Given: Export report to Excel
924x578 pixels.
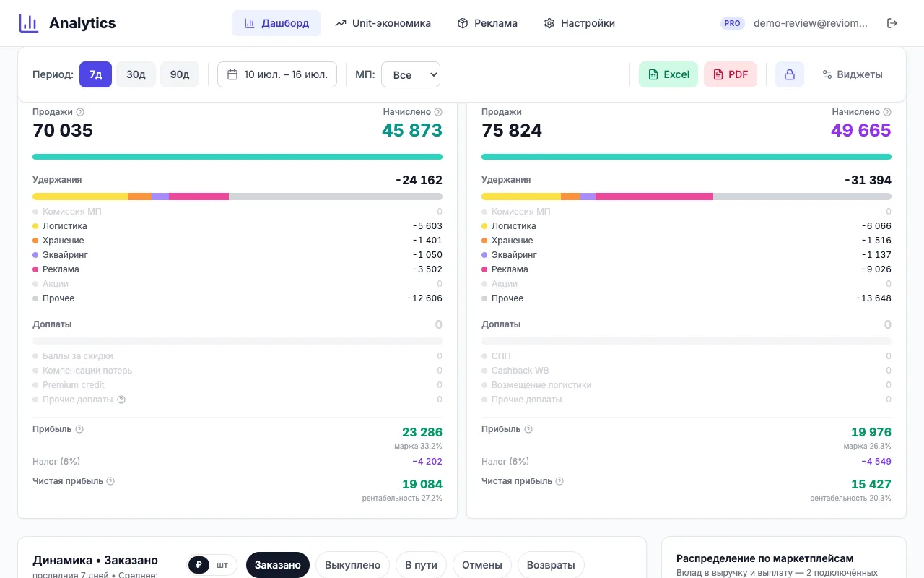Looking at the screenshot, I should pos(668,74).
